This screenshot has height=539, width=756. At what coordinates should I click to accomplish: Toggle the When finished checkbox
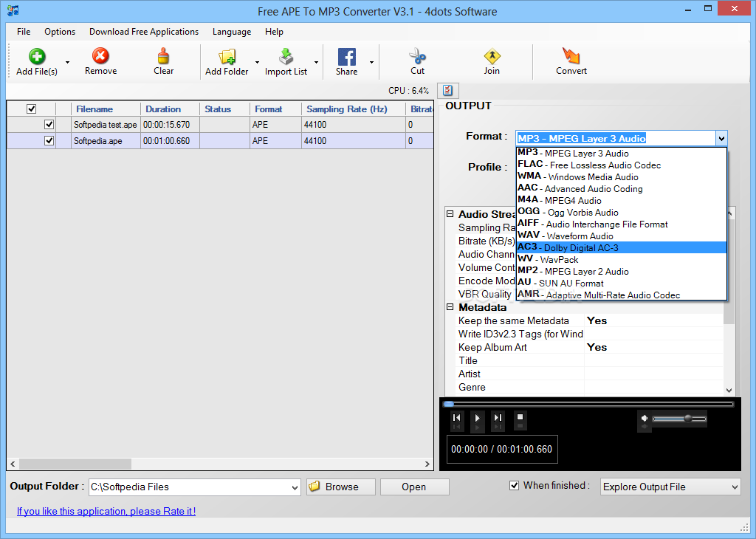pyautogui.click(x=515, y=486)
